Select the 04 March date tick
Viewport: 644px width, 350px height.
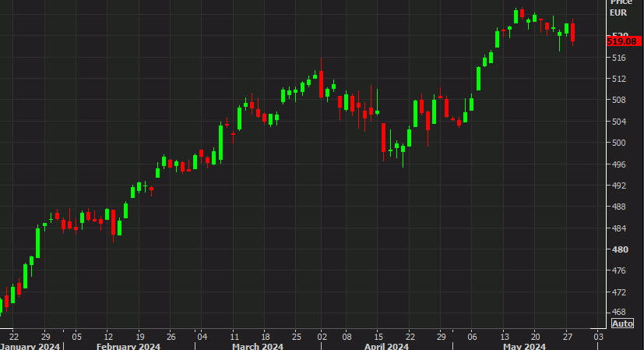tap(202, 337)
